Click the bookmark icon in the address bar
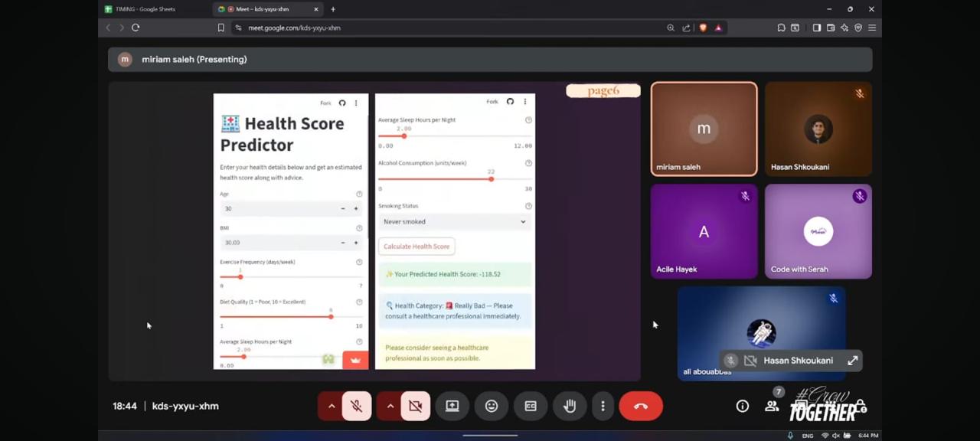The image size is (980, 441). pyautogui.click(x=220, y=28)
